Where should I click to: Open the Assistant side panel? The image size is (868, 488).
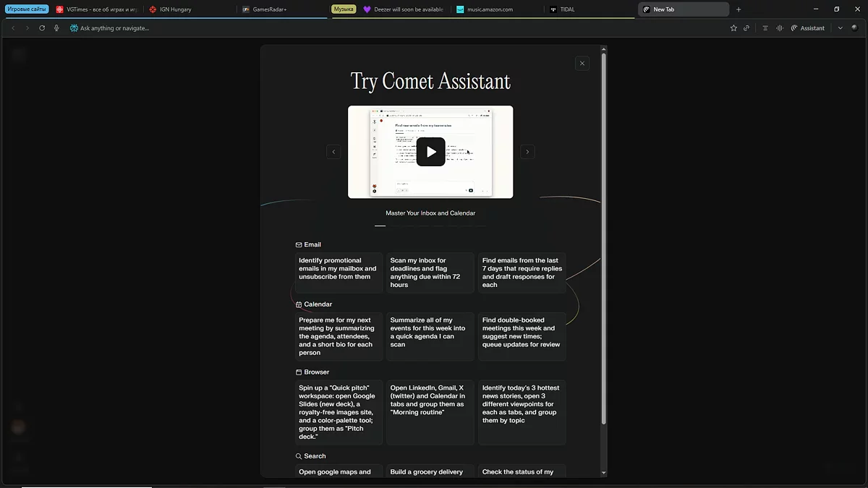coord(808,28)
